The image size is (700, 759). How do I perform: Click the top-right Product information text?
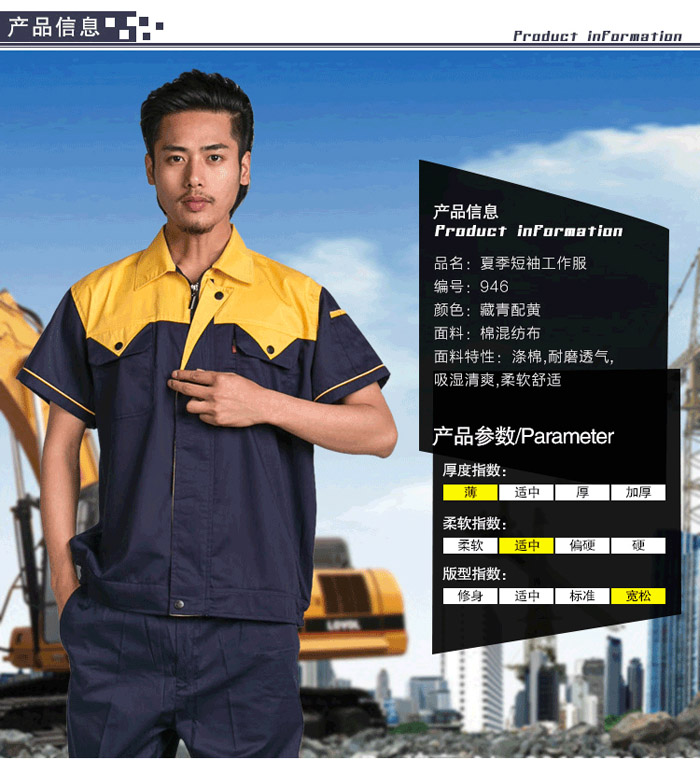pyautogui.click(x=597, y=36)
